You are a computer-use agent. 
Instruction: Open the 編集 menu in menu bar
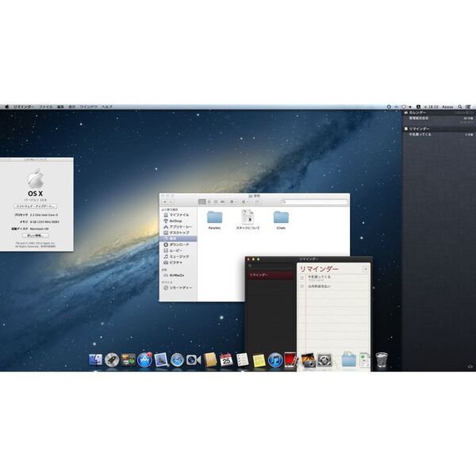pos(61,107)
